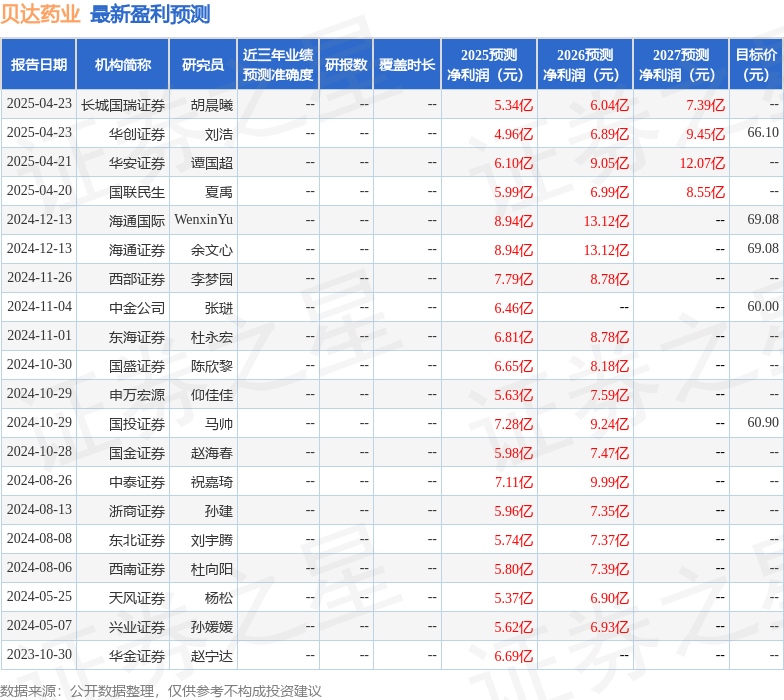Click the 近三年业绩预测准确度 column header
Viewport: 784px width, 700px height.
(278, 64)
